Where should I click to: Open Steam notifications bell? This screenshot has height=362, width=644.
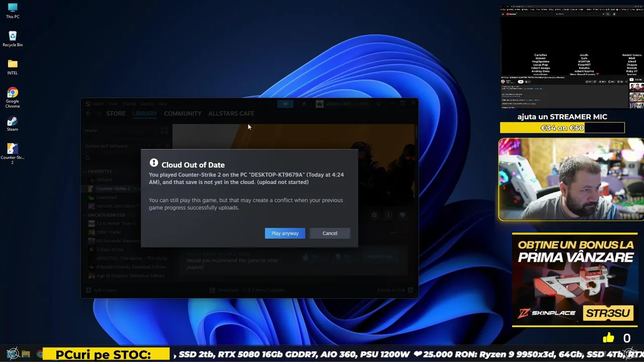[304, 104]
